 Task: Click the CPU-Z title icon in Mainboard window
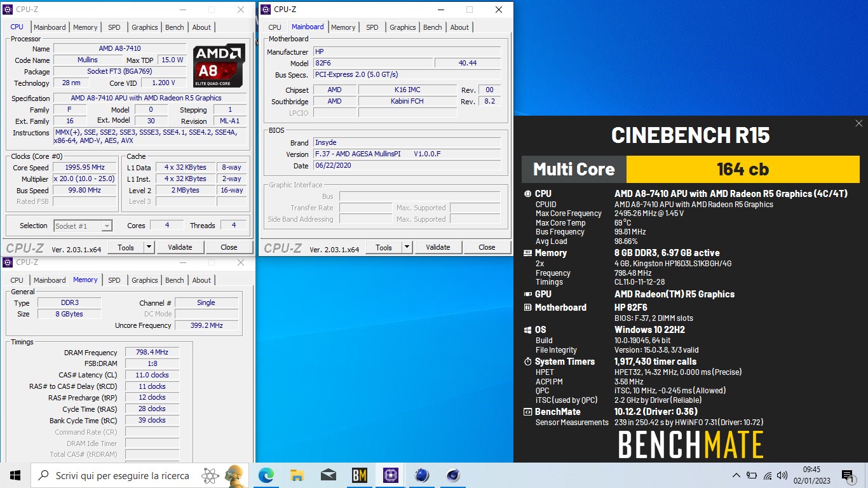(x=266, y=10)
